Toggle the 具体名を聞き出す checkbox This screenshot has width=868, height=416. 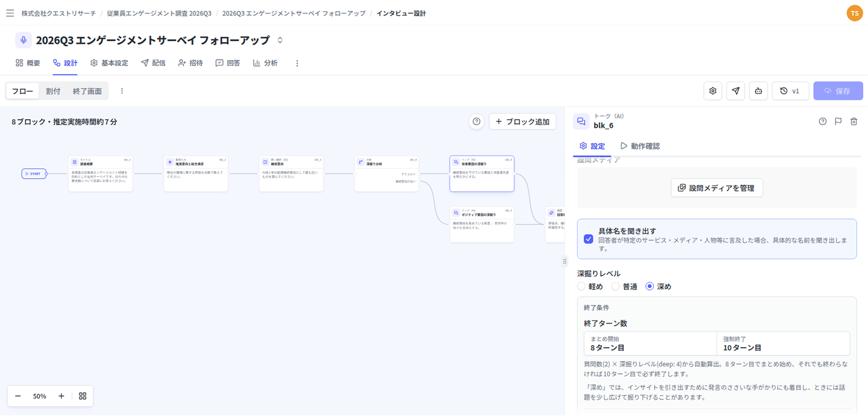pyautogui.click(x=588, y=239)
